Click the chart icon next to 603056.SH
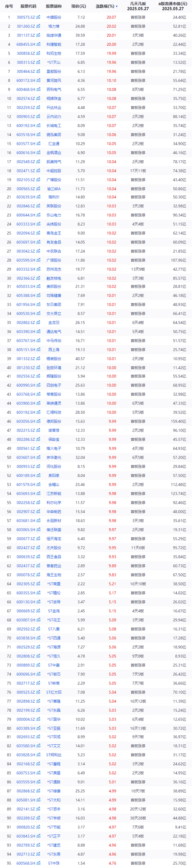The width and height of the screenshot is (192, 868). pyautogui.click(x=38, y=422)
